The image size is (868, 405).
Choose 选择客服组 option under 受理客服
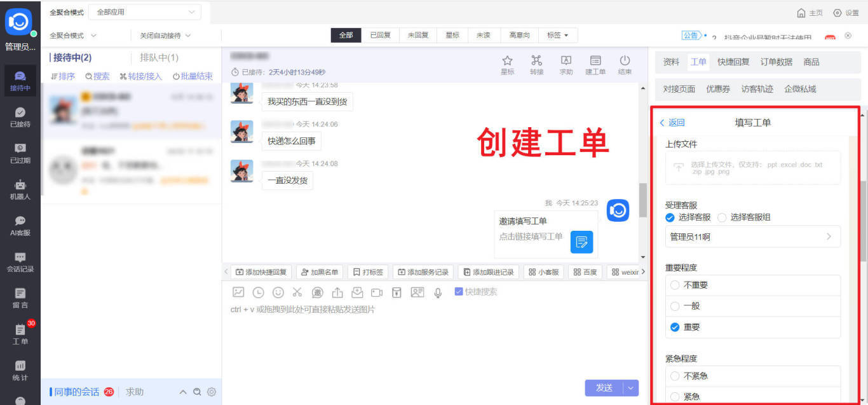722,217
